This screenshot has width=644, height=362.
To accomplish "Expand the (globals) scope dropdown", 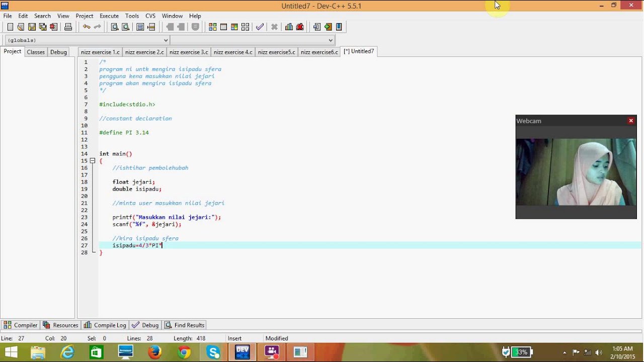I will point(166,40).
